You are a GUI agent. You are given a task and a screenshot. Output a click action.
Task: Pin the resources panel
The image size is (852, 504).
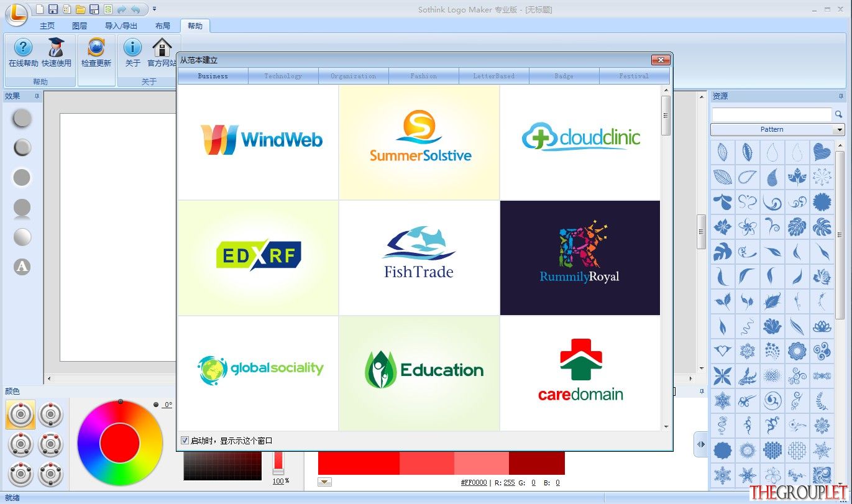point(841,96)
